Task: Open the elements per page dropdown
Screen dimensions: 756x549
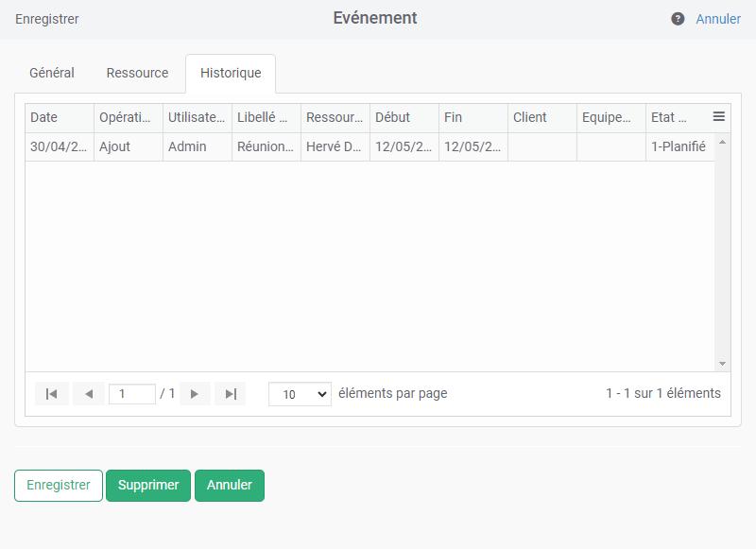Action: pos(300,394)
